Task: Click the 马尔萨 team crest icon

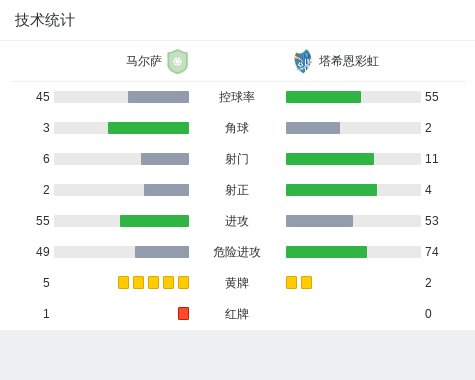Action: 178,61
